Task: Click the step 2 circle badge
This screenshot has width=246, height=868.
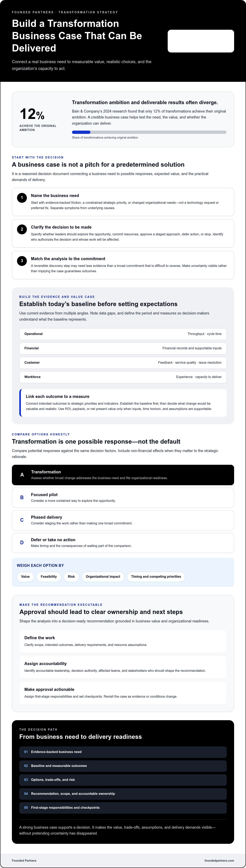Action: [22, 229]
